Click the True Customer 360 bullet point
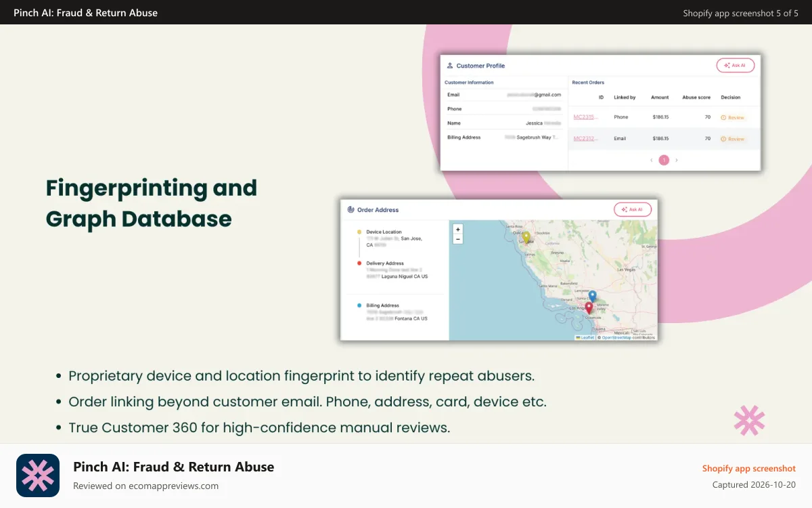 [x=259, y=427]
